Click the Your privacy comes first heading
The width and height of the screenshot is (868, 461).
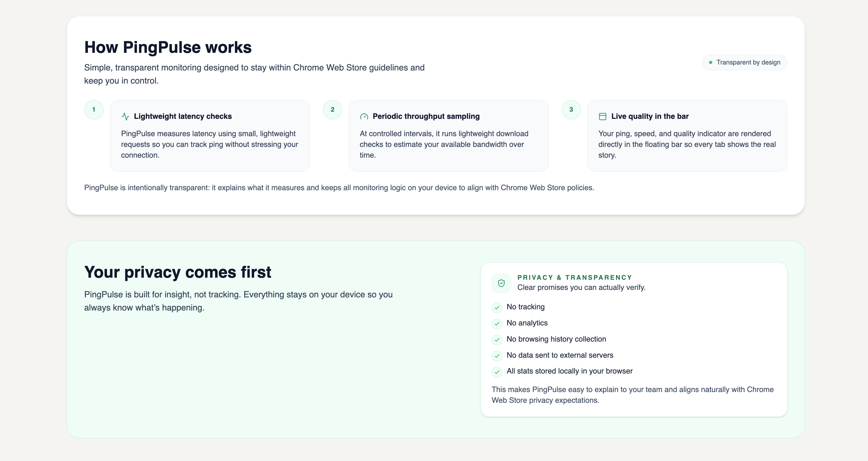pyautogui.click(x=178, y=272)
